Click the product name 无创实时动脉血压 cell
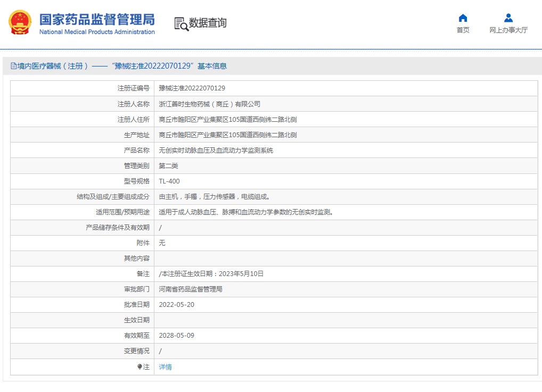Viewport: 542px width, 392px height. click(216, 151)
